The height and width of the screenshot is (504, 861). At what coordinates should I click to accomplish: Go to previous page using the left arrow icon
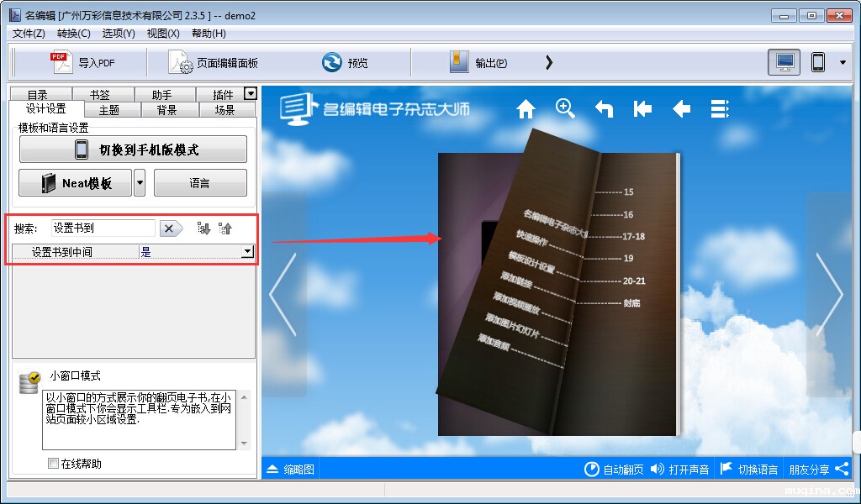[x=681, y=109]
